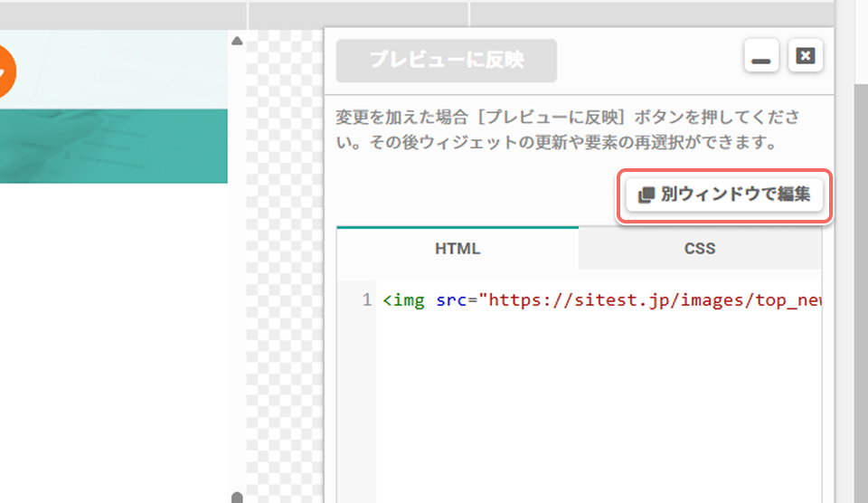
Task: Click the checkerboard transparent area
Action: point(285,266)
